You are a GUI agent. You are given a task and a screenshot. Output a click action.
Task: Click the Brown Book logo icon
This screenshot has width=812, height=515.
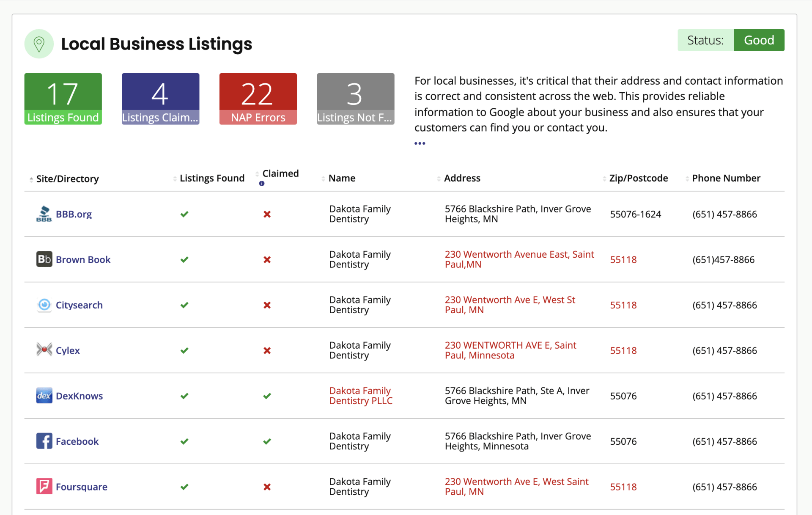click(x=44, y=259)
